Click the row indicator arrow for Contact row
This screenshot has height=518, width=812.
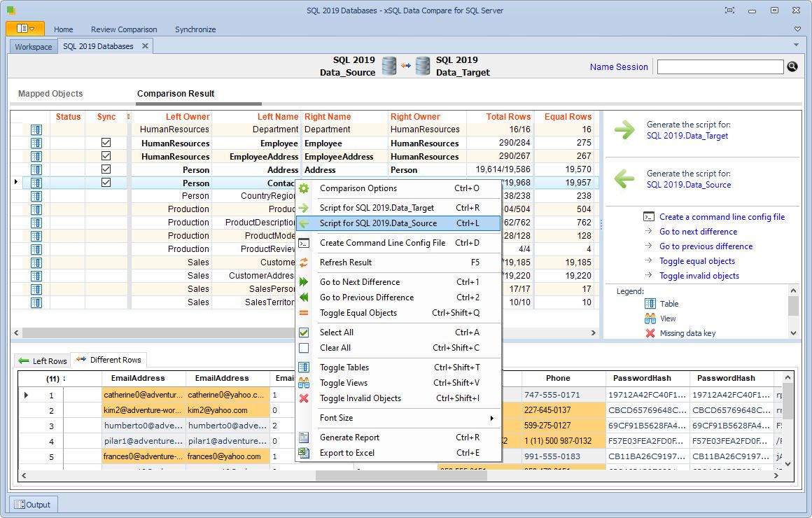point(16,182)
